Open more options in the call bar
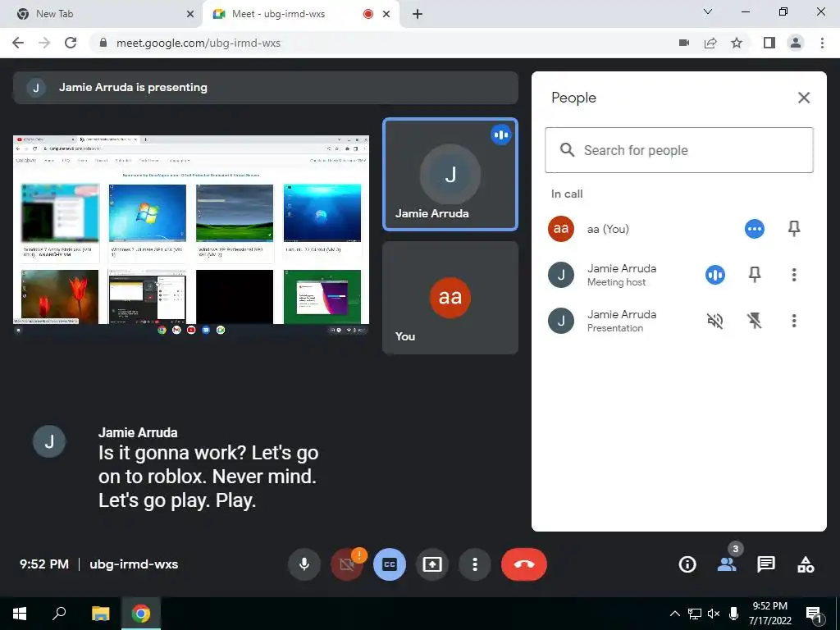Image resolution: width=840 pixels, height=630 pixels. coord(475,564)
